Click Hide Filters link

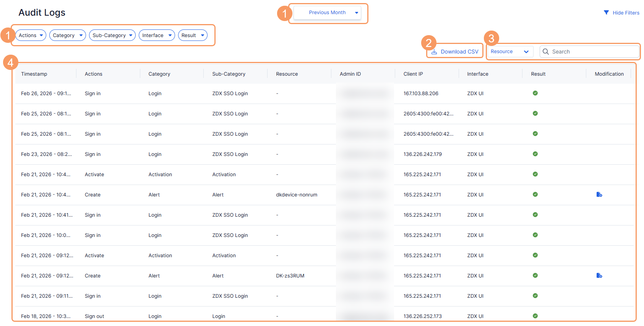coord(626,13)
